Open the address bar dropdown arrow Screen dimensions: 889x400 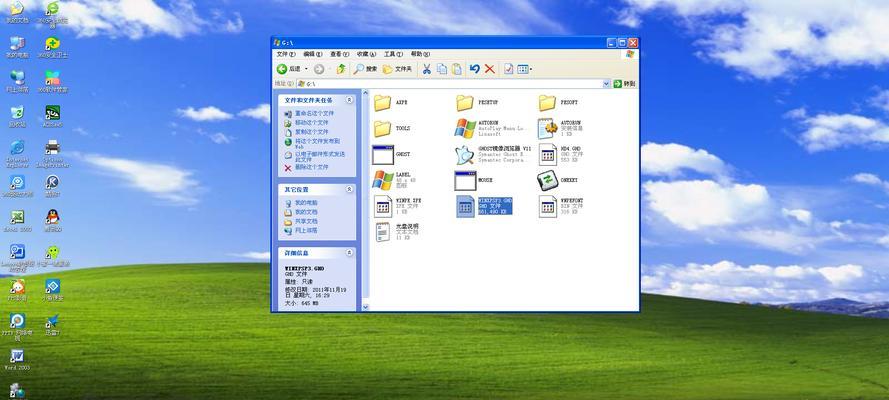(606, 84)
